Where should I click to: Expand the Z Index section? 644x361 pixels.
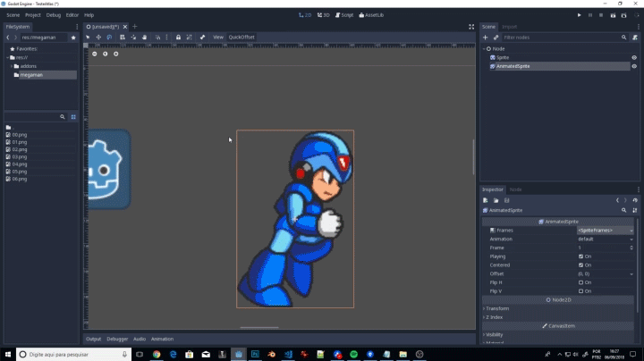(x=494, y=317)
